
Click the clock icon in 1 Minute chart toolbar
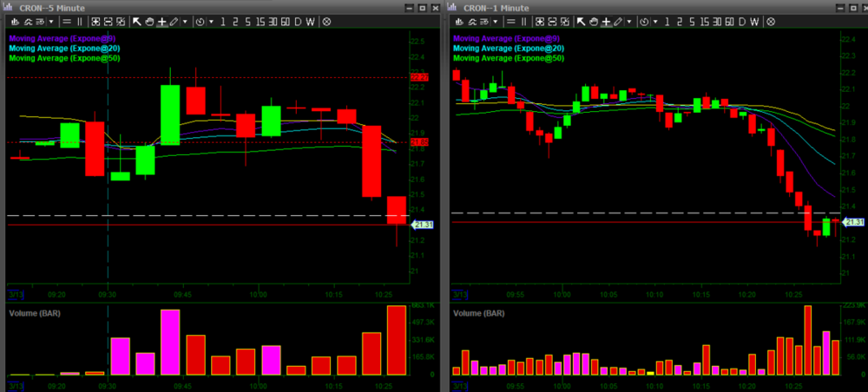pyautogui.click(x=645, y=21)
